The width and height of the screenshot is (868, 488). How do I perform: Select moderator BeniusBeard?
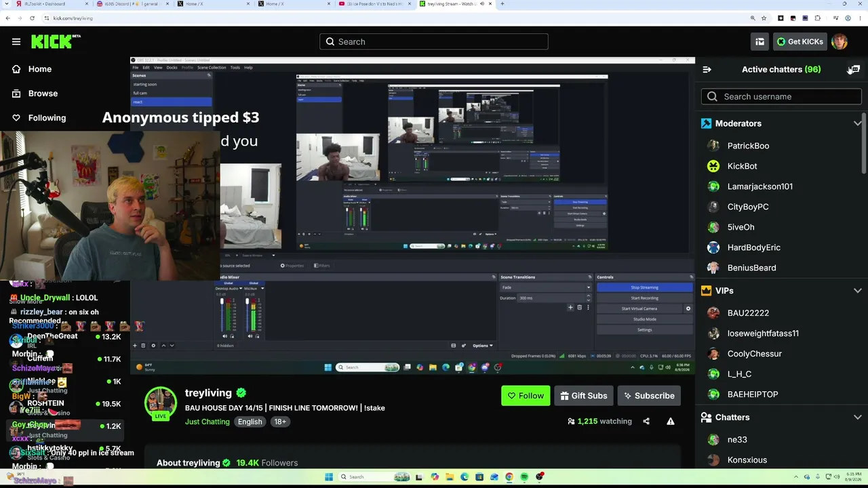pyautogui.click(x=751, y=268)
